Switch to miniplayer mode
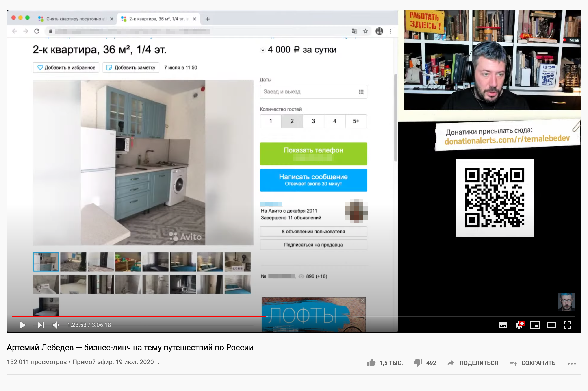Screen dimensions: 588x391 click(535, 325)
